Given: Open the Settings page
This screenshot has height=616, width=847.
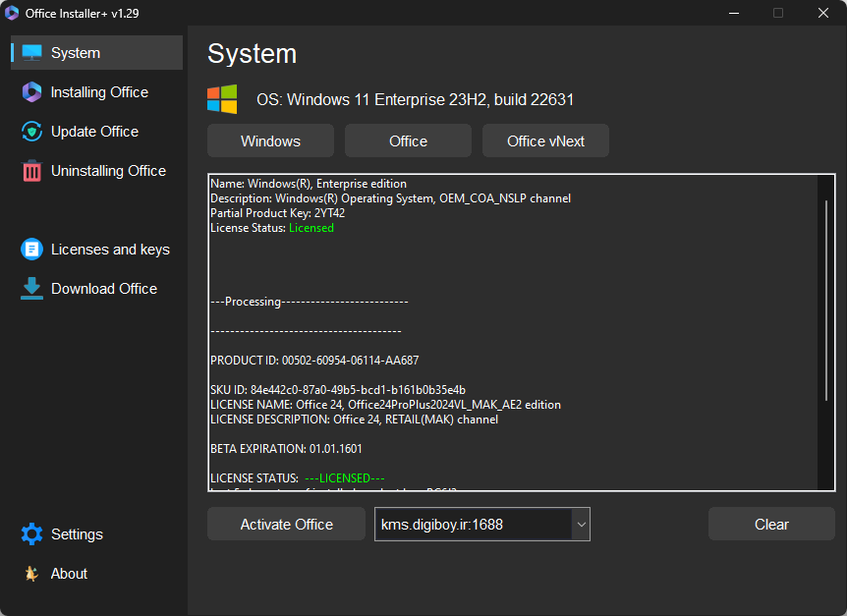Looking at the screenshot, I should (77, 534).
